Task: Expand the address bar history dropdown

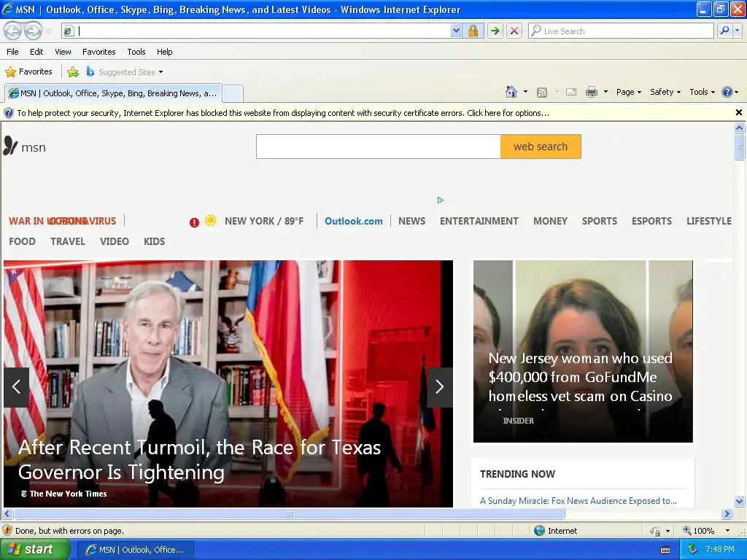Action: [x=456, y=31]
